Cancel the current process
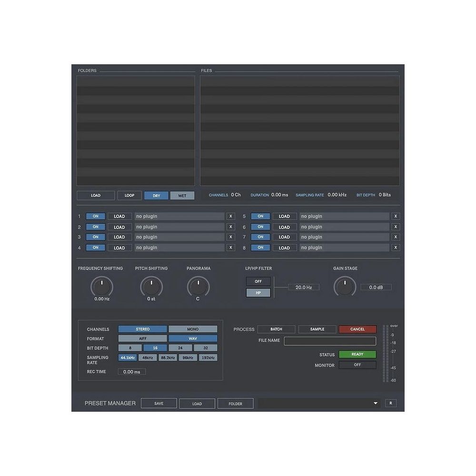 point(357,329)
